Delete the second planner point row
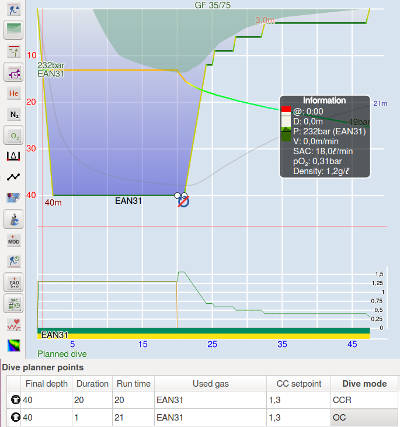 click(15, 417)
